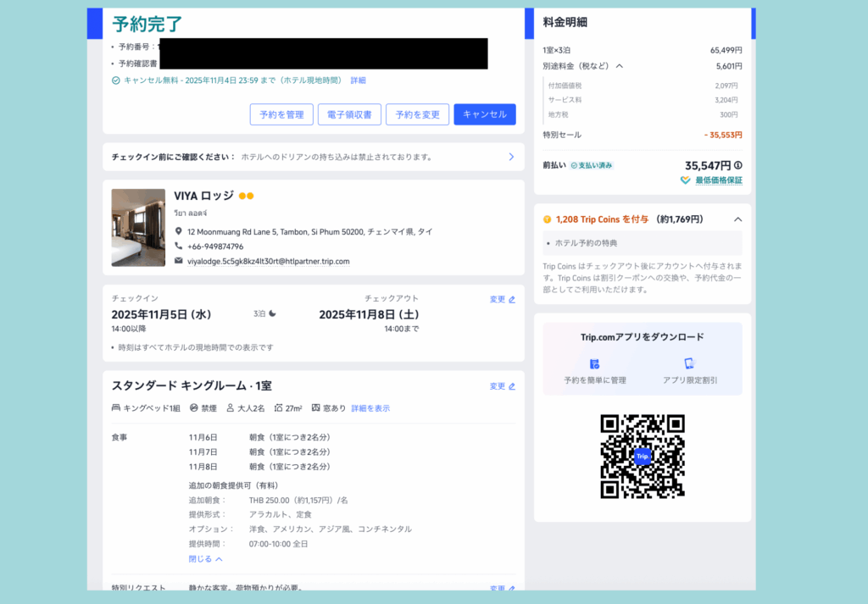868x604 pixels.
Task: Click 変更 link next to check-out date
Action: pyautogui.click(x=502, y=299)
